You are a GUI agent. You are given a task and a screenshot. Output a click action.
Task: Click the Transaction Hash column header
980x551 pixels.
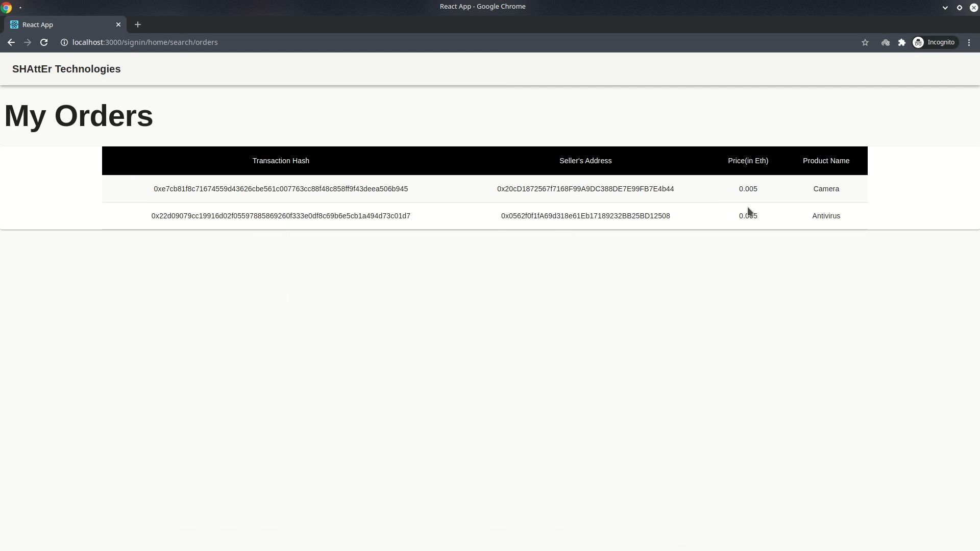coord(281,160)
